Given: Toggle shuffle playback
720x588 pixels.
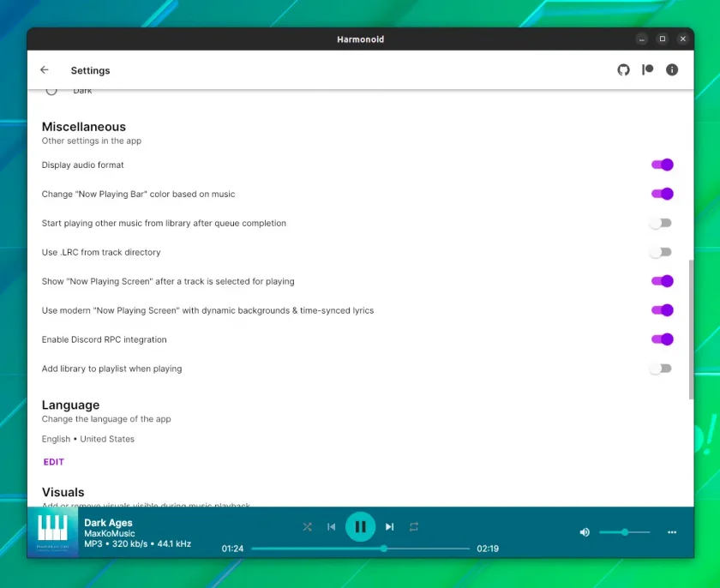Looking at the screenshot, I should (x=307, y=526).
